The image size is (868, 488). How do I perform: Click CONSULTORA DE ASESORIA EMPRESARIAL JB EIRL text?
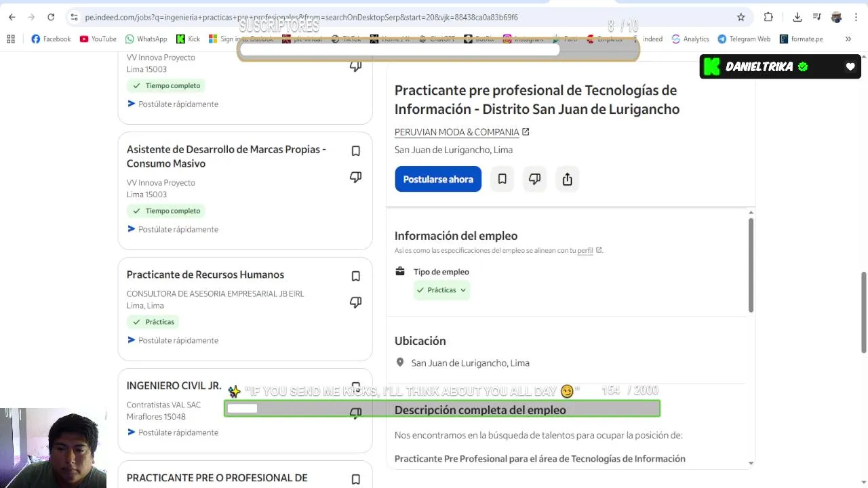215,293
